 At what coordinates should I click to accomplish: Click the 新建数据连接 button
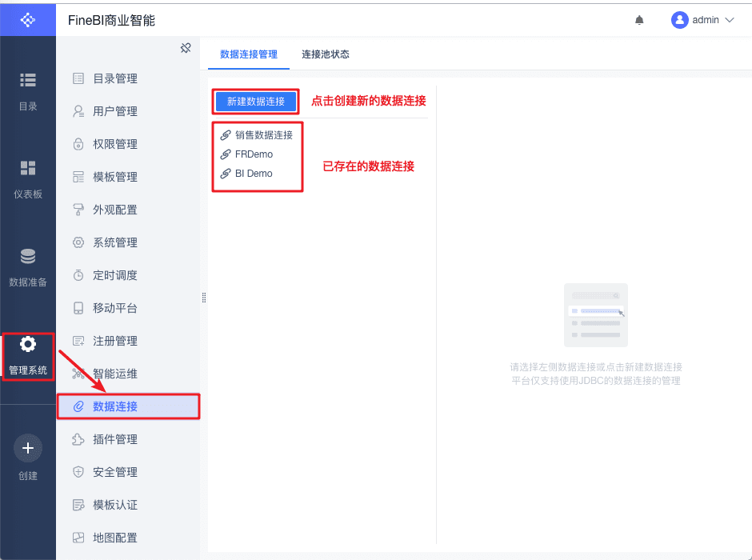[256, 102]
